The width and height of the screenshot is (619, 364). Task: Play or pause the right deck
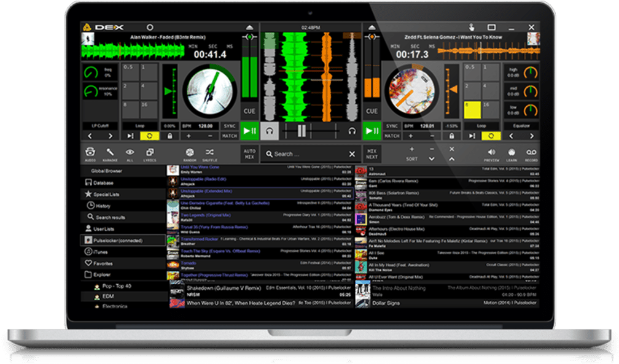(x=372, y=131)
